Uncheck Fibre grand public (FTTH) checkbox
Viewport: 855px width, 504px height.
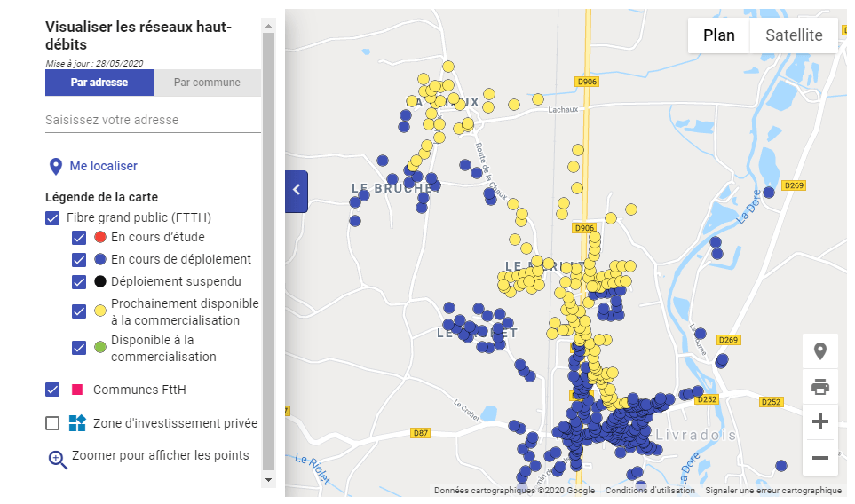pos(52,217)
